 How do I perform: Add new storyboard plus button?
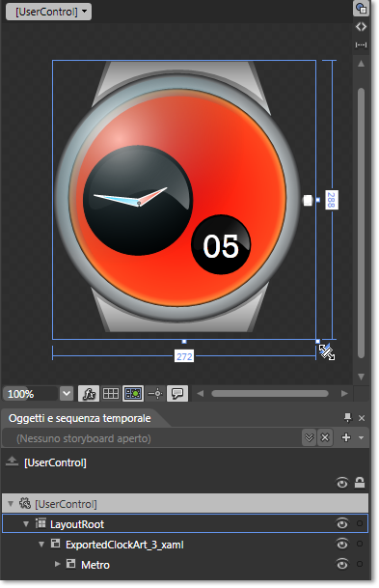point(346,437)
